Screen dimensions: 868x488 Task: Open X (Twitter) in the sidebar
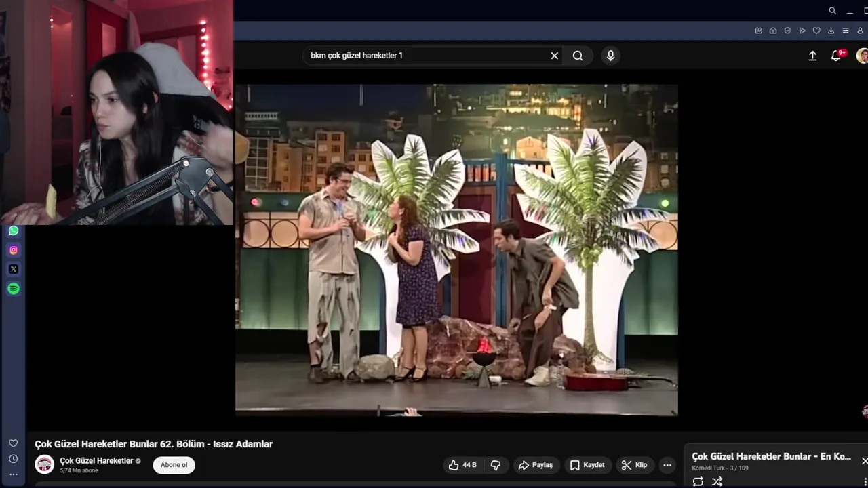pos(14,269)
